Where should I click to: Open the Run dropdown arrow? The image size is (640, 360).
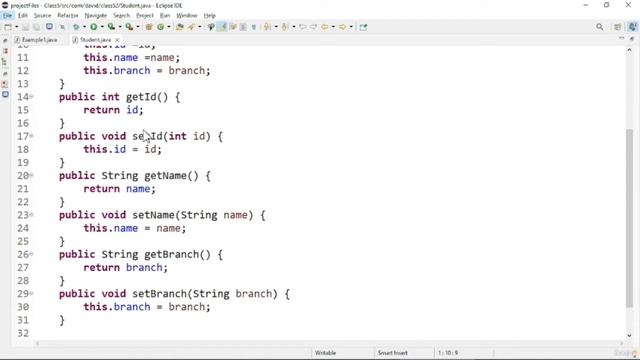point(102,27)
